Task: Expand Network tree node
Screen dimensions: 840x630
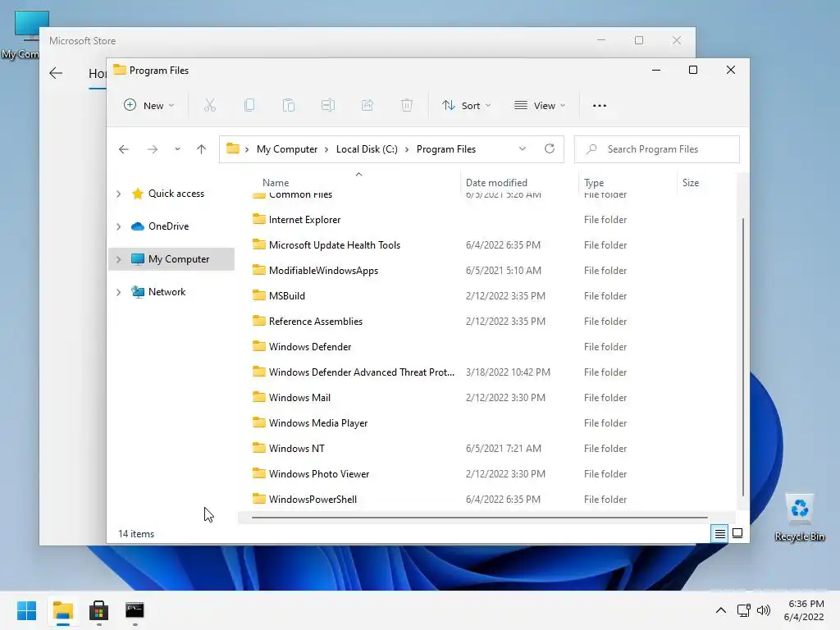Action: (119, 292)
